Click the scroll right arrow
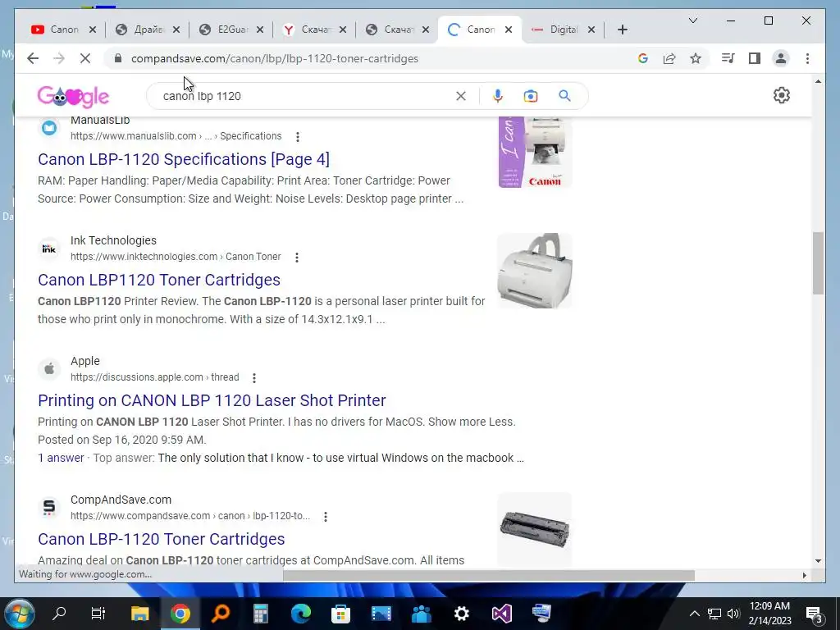The width and height of the screenshot is (840, 630). pos(804,575)
